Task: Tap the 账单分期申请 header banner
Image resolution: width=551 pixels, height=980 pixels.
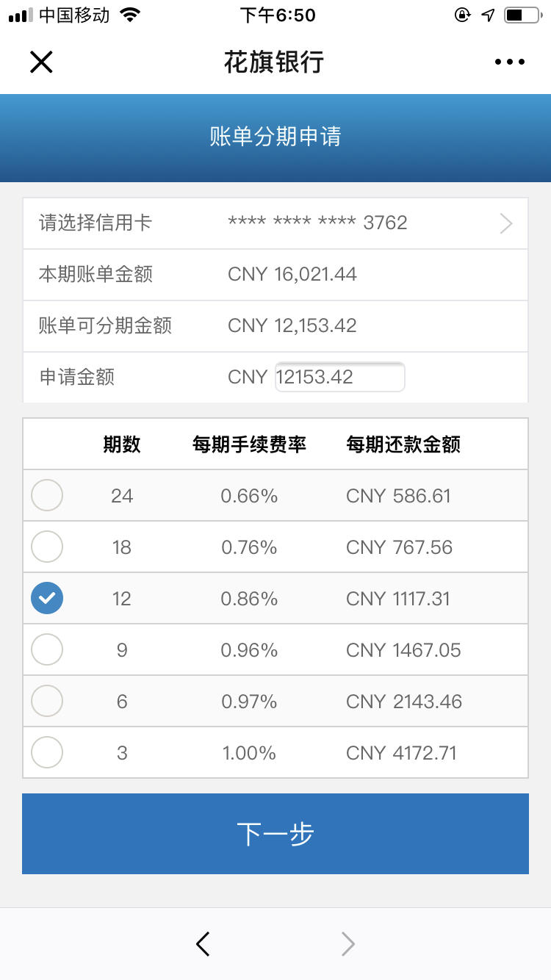Action: [275, 137]
